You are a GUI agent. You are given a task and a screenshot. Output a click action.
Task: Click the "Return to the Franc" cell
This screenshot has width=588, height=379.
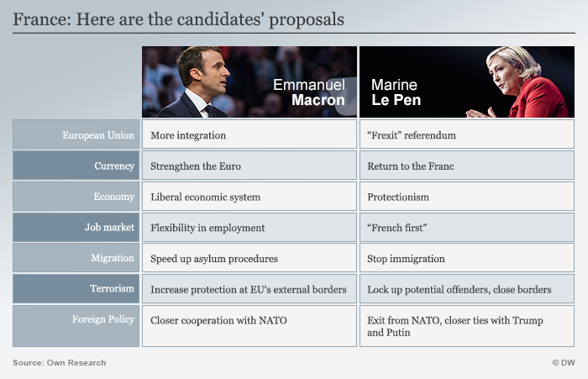pos(467,165)
